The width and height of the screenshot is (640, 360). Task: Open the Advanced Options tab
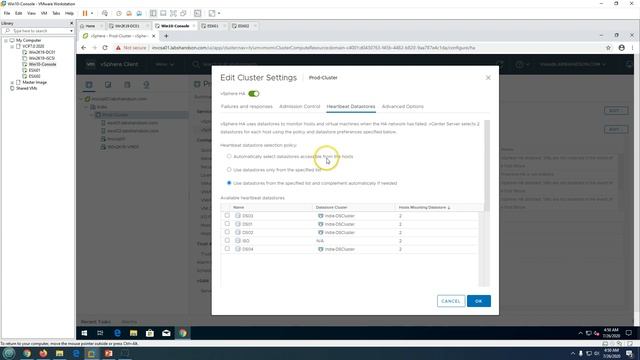(x=402, y=107)
